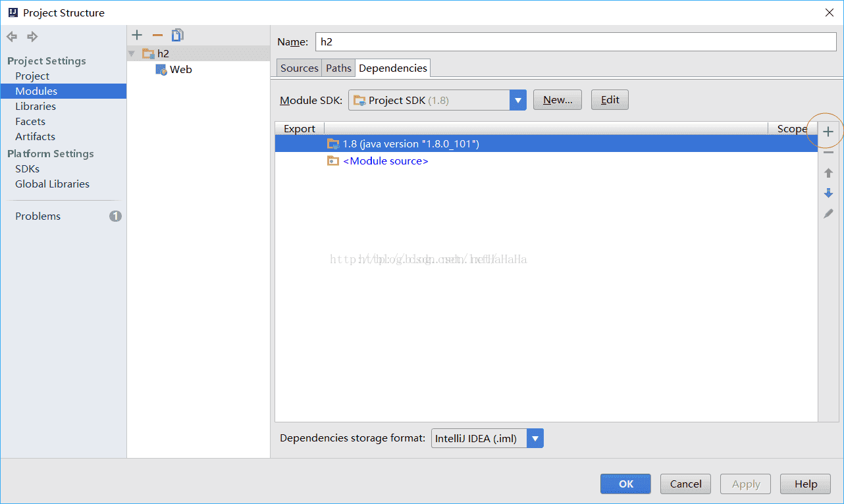Image resolution: width=844 pixels, height=504 pixels.
Task: Click the IntelliJ logo in title bar
Action: 13,13
